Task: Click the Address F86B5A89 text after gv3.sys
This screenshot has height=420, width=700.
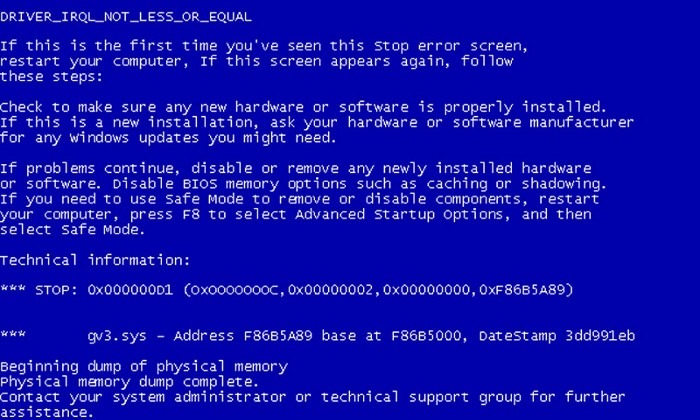Action: pos(243,336)
